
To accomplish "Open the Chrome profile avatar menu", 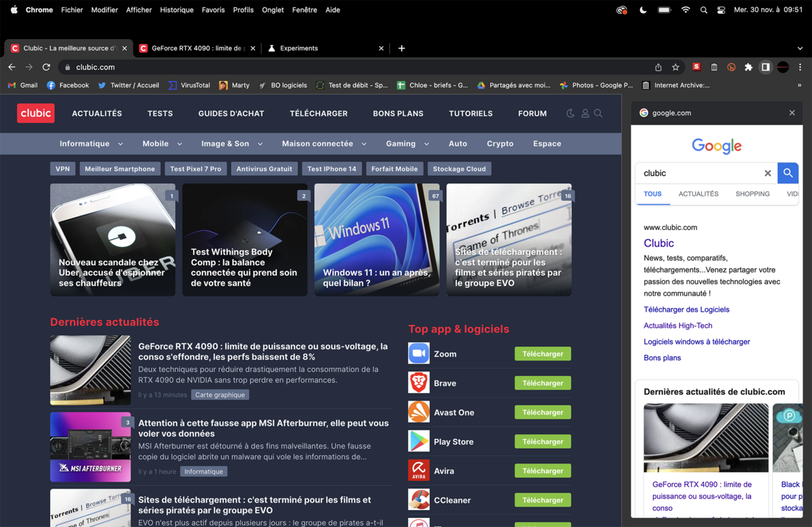I will coord(783,67).
